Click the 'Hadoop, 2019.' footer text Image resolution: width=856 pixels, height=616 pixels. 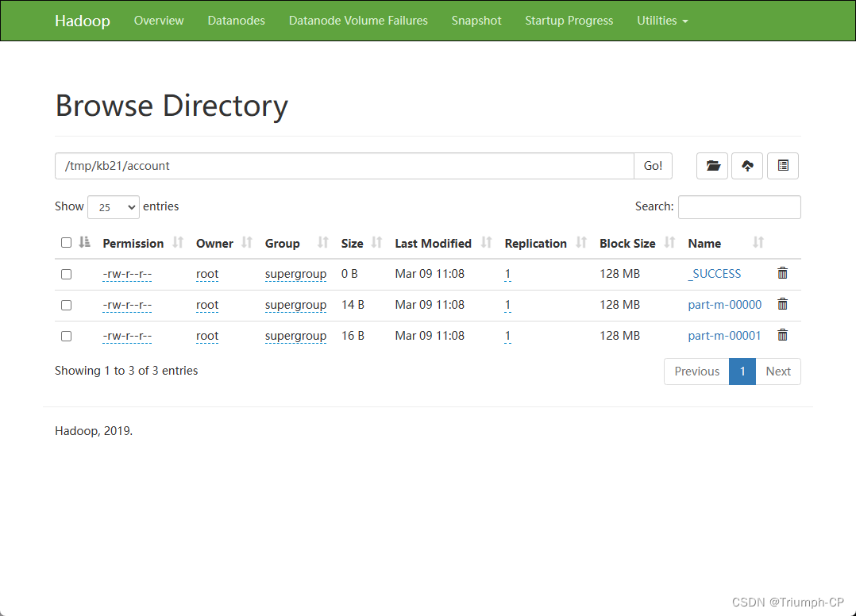[94, 431]
